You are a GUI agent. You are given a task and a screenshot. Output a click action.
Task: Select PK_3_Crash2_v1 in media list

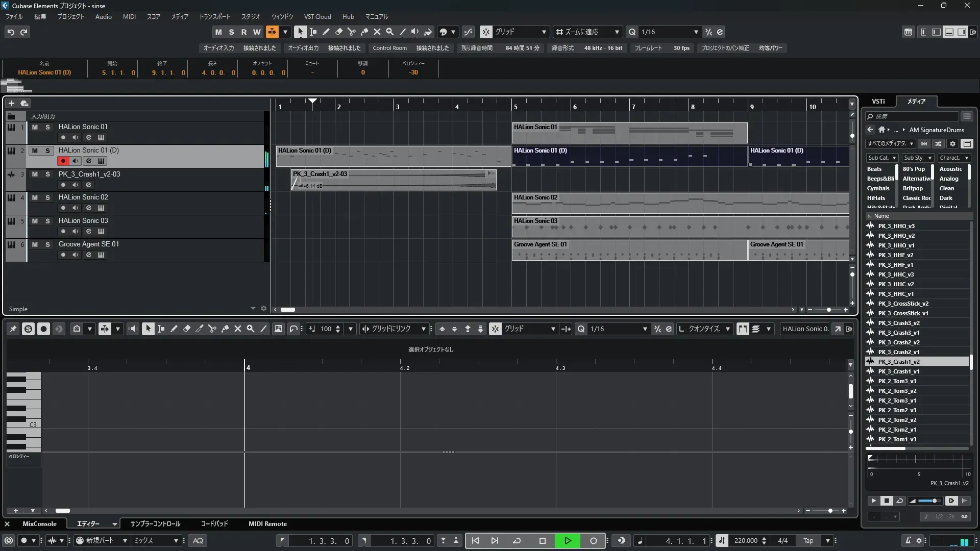[x=898, y=352]
